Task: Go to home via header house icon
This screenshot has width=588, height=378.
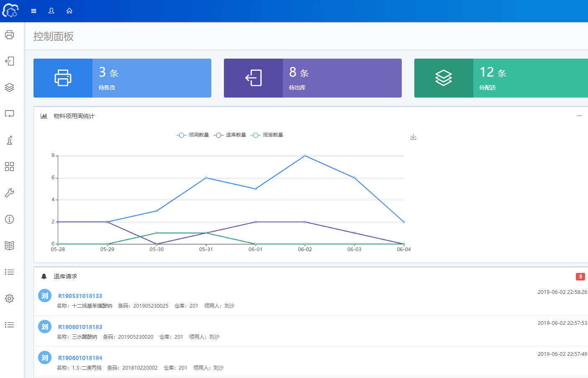Action: (x=69, y=11)
